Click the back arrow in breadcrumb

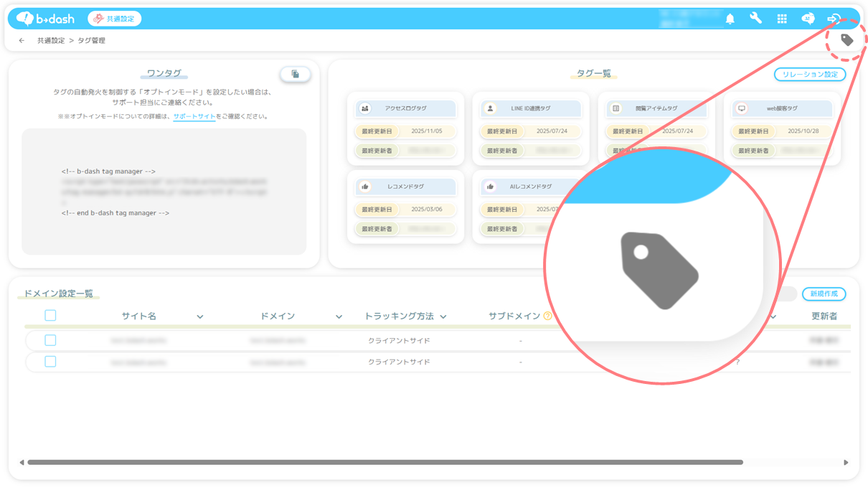click(x=22, y=41)
